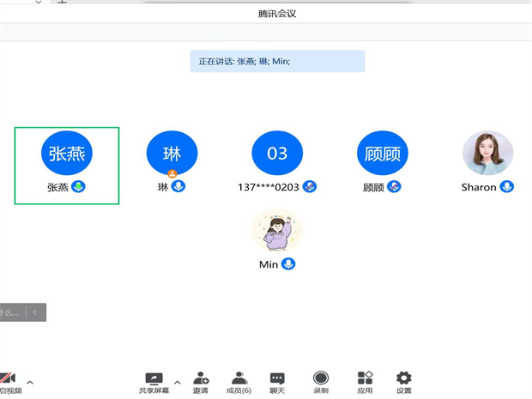Click the speaking banner 正在讲话
The height and width of the screenshot is (399, 532).
point(277,61)
